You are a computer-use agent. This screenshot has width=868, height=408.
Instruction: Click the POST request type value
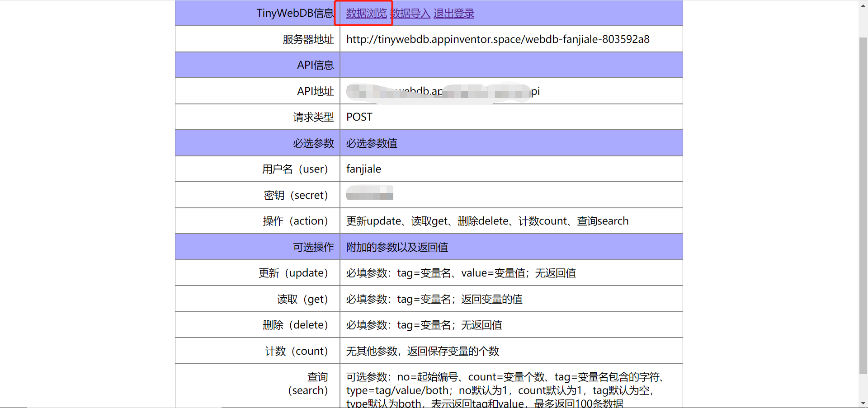[359, 117]
